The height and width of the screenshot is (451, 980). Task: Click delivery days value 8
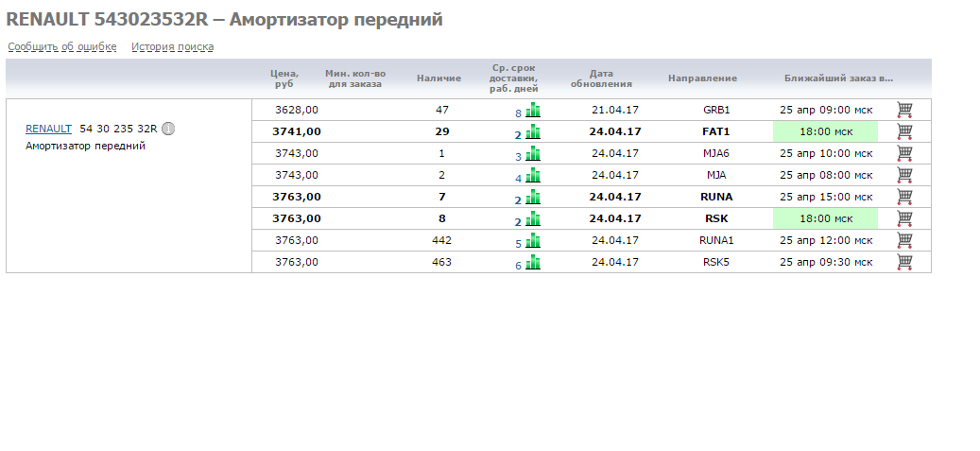(x=518, y=113)
